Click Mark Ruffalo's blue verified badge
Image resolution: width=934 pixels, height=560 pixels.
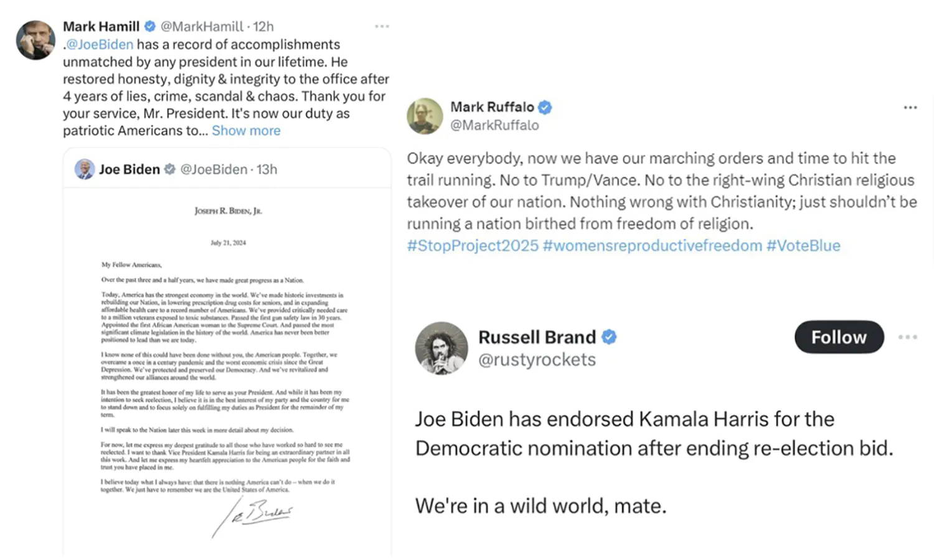click(545, 108)
